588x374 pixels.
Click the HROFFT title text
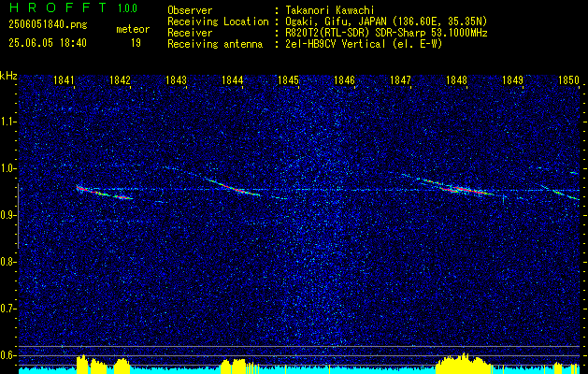pyautogui.click(x=57, y=7)
